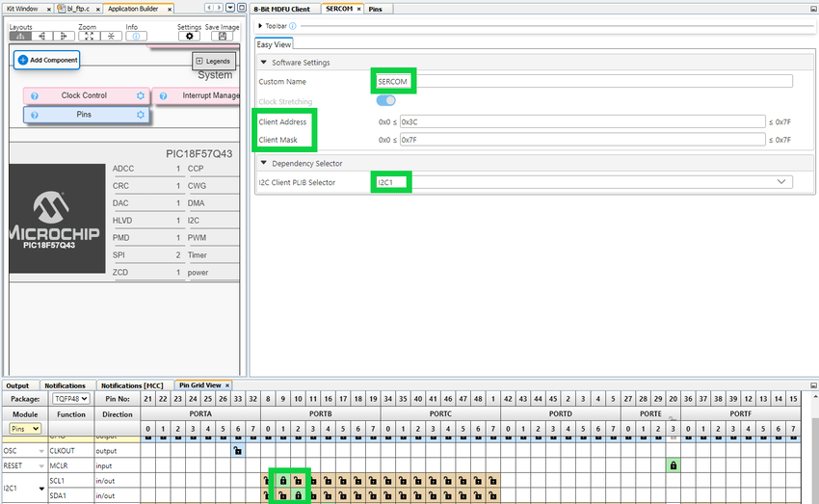Switch to the 8-Bit MDFU Client tab
This screenshot has height=504, width=819.
285,8
